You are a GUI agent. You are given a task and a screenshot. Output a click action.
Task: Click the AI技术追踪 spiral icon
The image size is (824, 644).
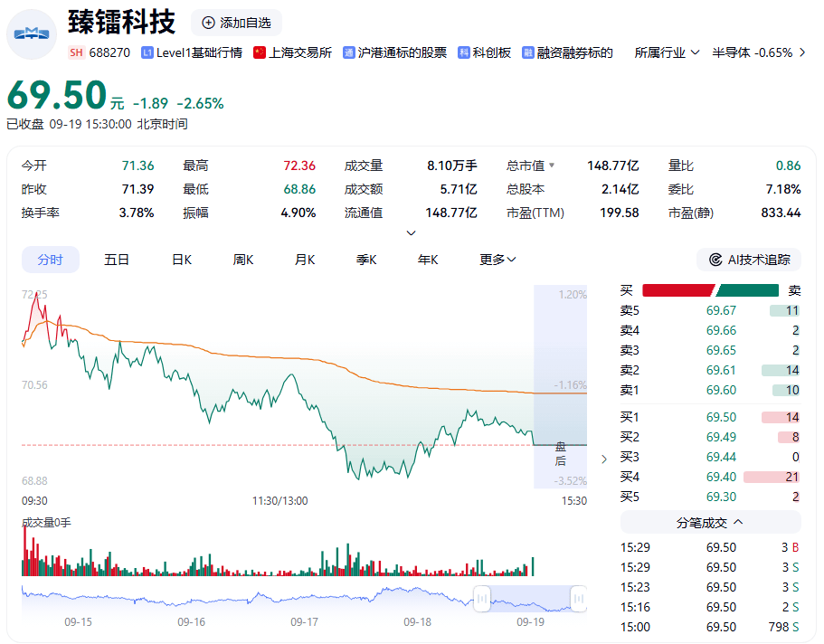tap(715, 260)
